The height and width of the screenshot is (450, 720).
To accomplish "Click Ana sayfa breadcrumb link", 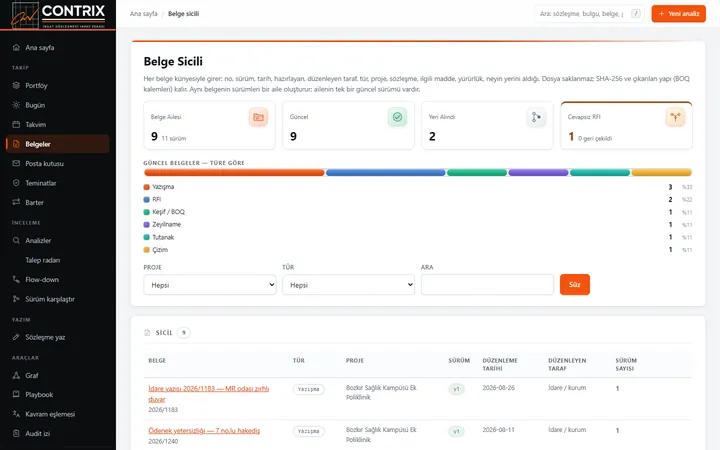I will [143, 14].
